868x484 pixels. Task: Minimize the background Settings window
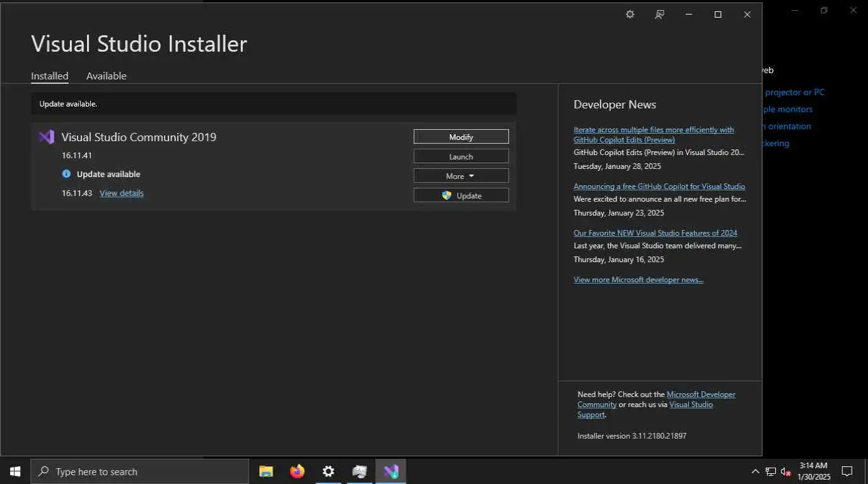click(x=795, y=10)
